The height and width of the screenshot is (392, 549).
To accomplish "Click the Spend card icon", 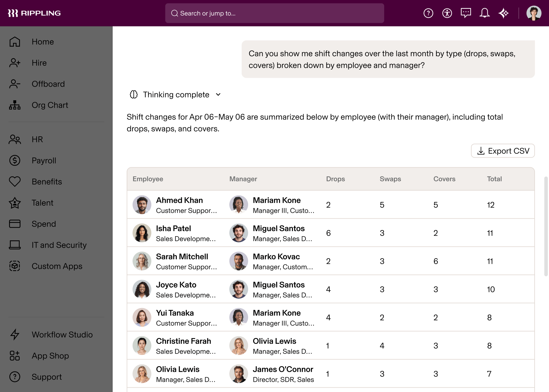I will pos(15,224).
